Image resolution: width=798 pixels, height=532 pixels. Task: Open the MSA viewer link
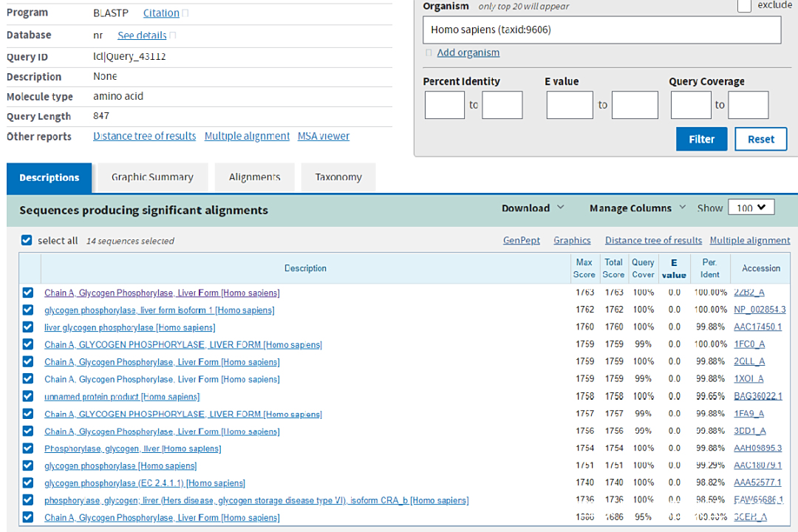pyautogui.click(x=323, y=137)
